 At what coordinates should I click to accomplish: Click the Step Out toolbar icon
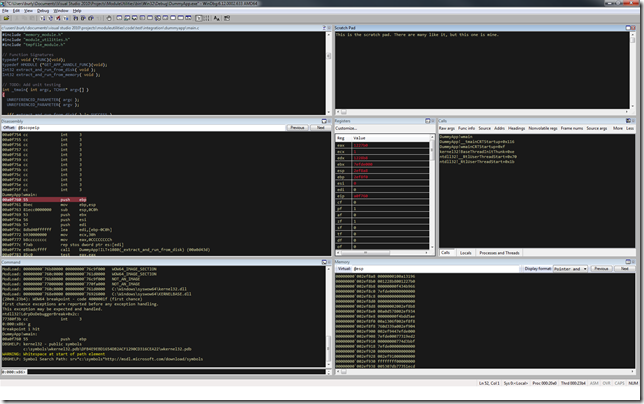[x=91, y=18]
